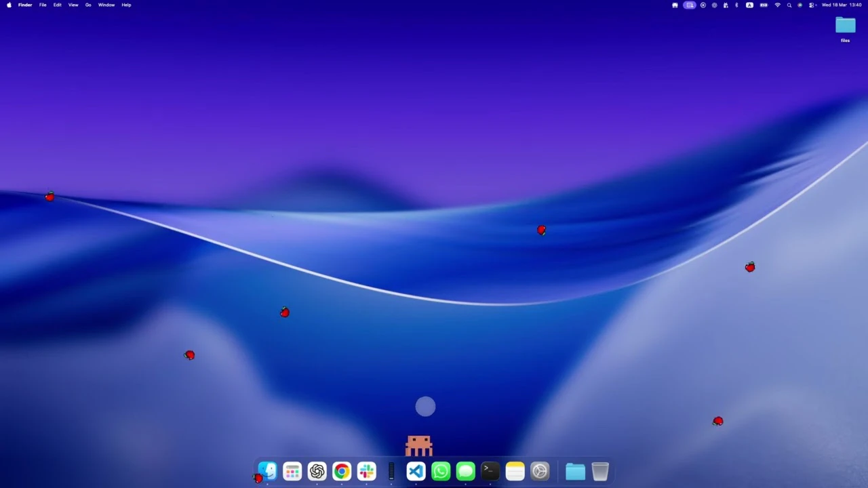
Task: Open Slack from the Dock
Action: tap(366, 471)
